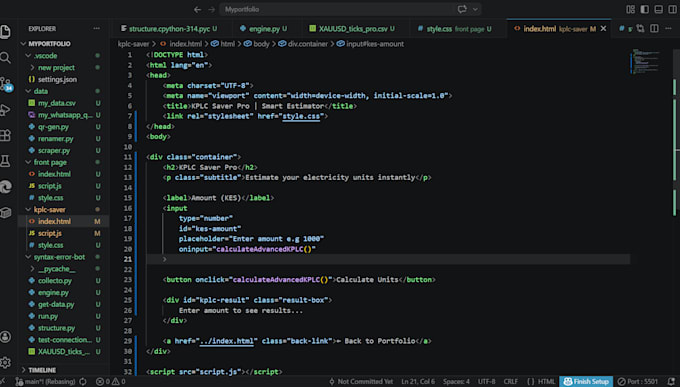680x387 pixels.
Task: Open the Manage gear icon
Action: coord(5,362)
